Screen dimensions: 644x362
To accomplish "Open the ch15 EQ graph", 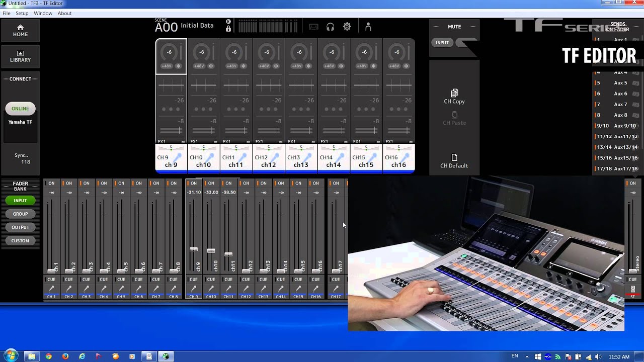I will pyautogui.click(x=366, y=84).
